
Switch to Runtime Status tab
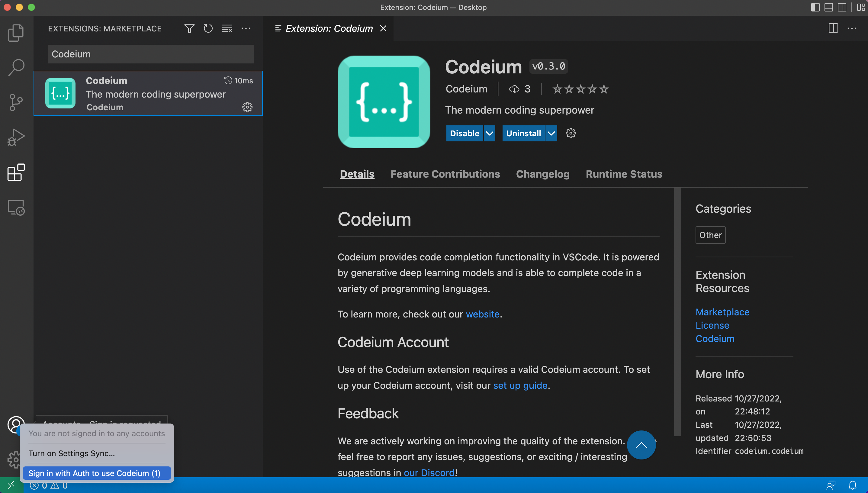[624, 173]
